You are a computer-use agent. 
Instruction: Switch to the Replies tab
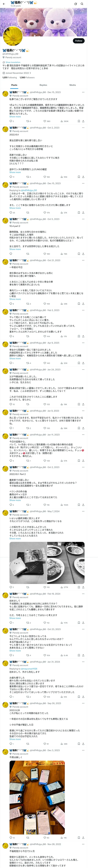click(x=43, y=85)
